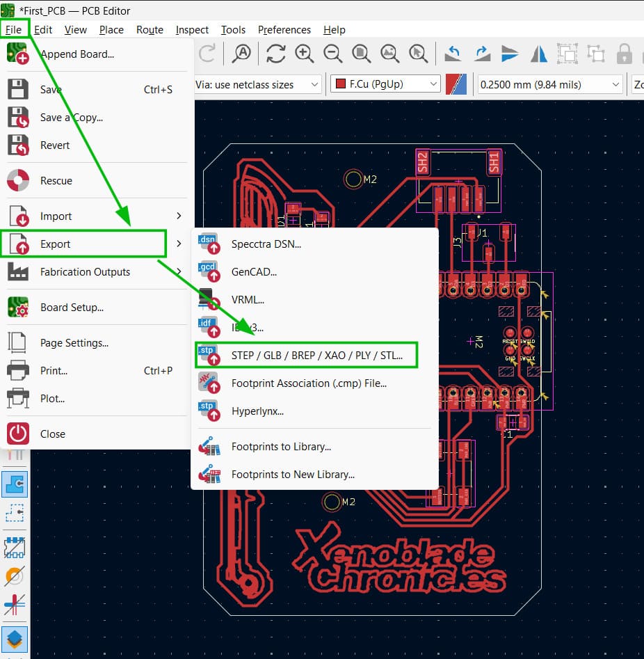Click Zoom to Objects icon
The height and width of the screenshot is (659, 644).
[390, 54]
